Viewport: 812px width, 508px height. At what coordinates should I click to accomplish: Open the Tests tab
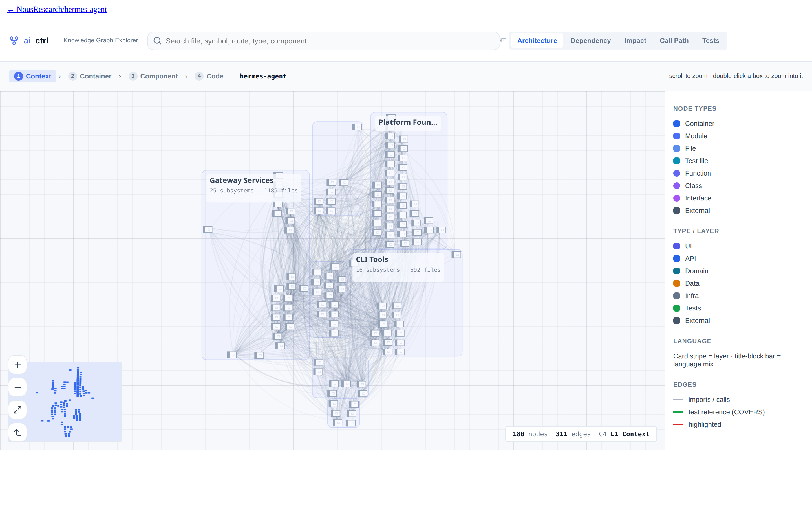coord(711,41)
